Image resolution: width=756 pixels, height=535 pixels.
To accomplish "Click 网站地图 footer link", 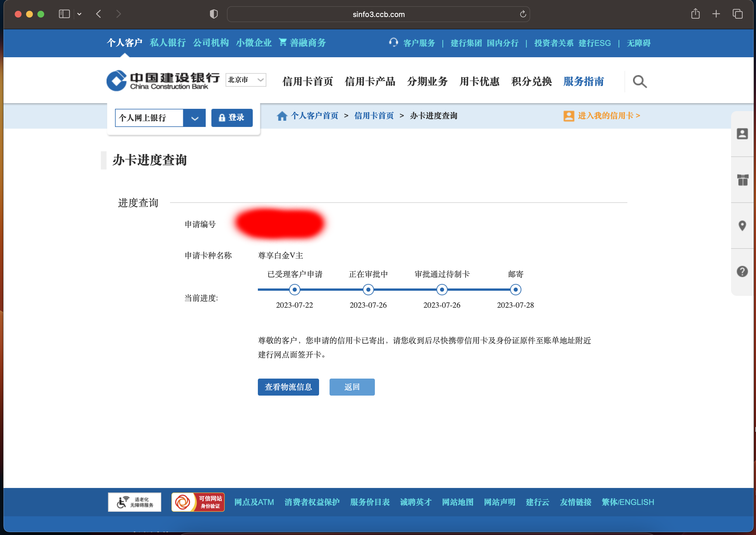I will [458, 502].
